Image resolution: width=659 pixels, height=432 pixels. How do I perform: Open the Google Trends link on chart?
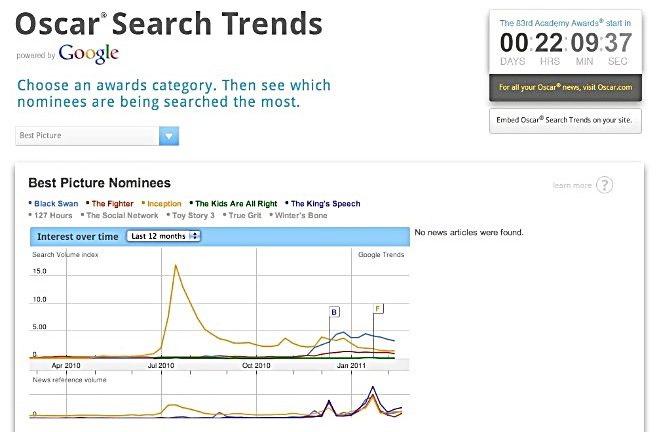[x=381, y=254]
